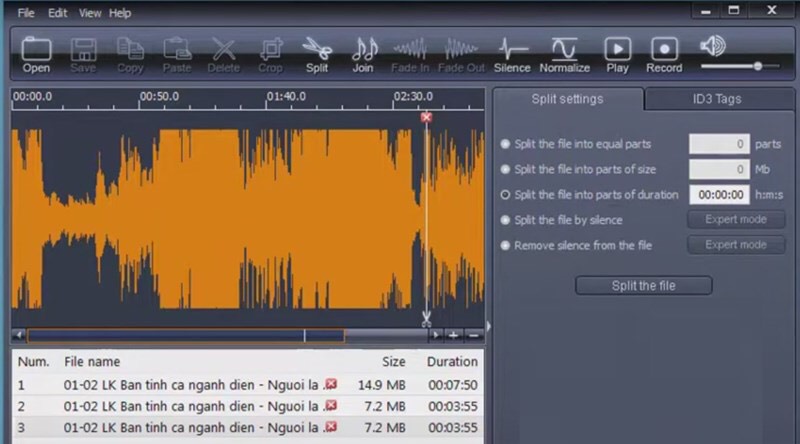Viewport: 800px width, 444px height.
Task: Select Split the file into equal parts
Action: [505, 144]
